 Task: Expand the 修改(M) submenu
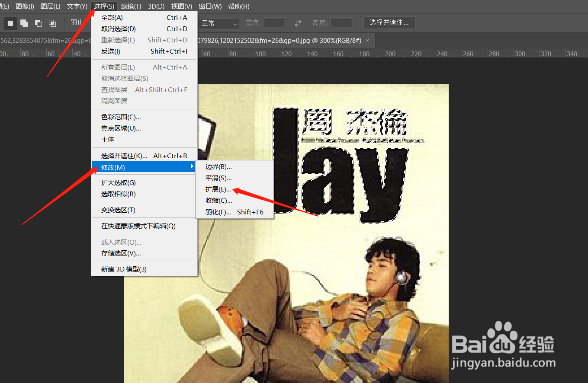pyautogui.click(x=145, y=167)
